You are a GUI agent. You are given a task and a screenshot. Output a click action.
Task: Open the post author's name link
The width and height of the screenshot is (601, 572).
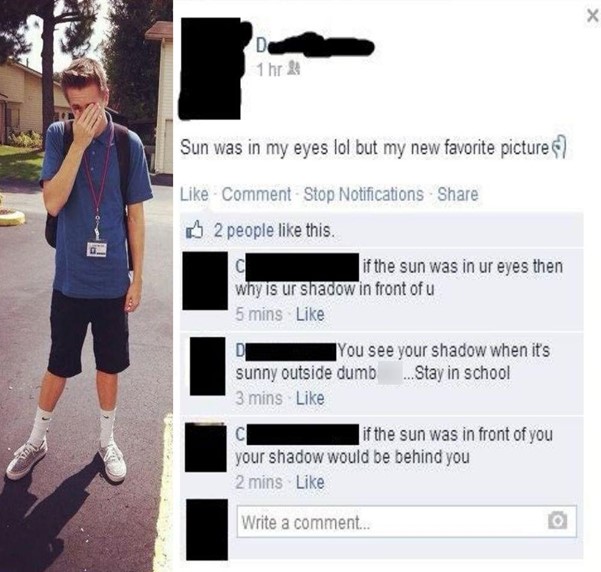[314, 47]
